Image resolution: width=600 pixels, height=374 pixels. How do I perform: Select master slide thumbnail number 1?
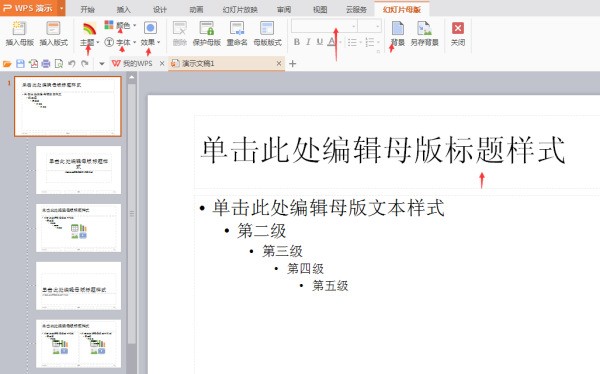(x=68, y=106)
